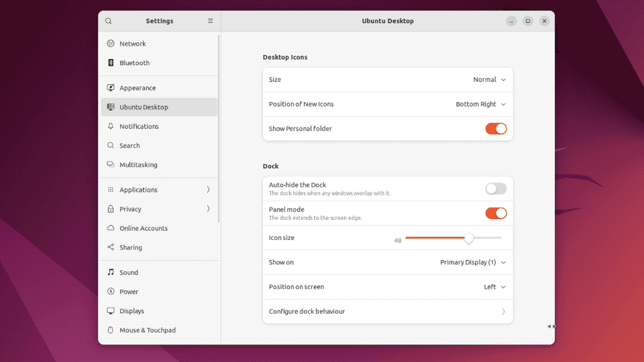Click the Multitasking windows icon

tap(111, 165)
